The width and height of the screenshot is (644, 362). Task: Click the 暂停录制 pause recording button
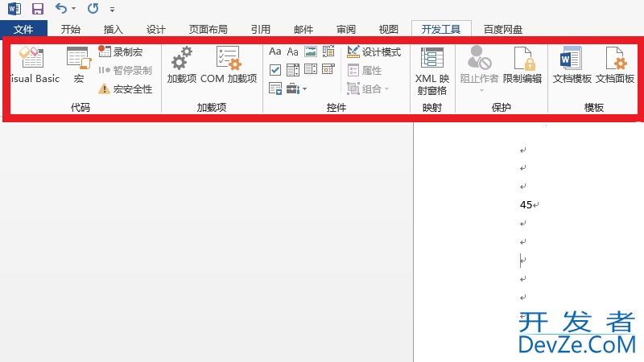(126, 70)
